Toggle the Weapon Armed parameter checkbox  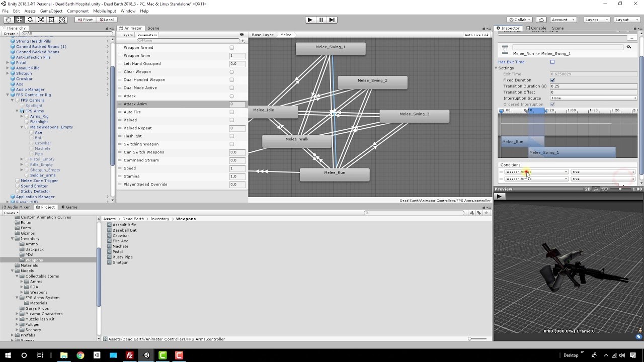point(231,48)
